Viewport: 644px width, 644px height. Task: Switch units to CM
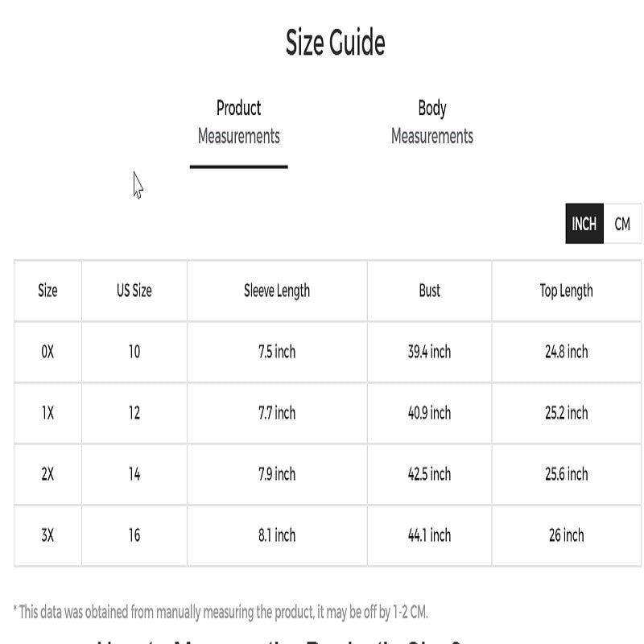click(622, 224)
